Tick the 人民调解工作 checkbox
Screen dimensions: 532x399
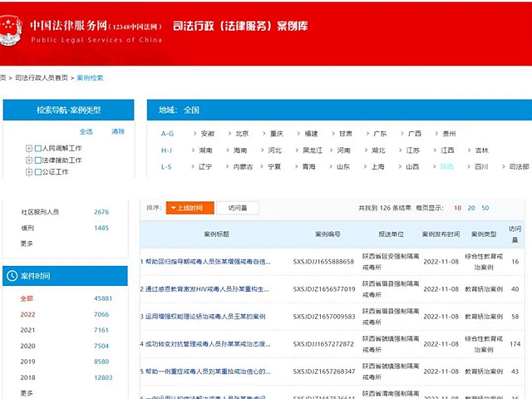pyautogui.click(x=38, y=148)
